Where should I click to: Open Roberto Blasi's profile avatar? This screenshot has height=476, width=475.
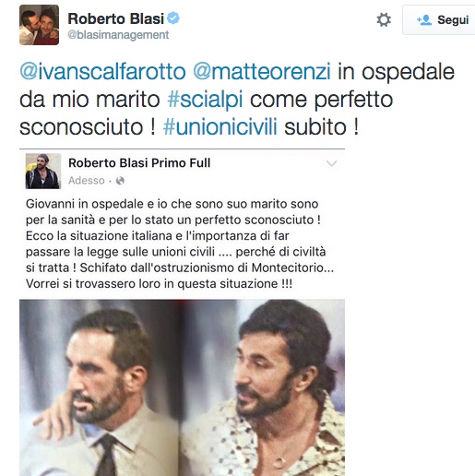39,25
